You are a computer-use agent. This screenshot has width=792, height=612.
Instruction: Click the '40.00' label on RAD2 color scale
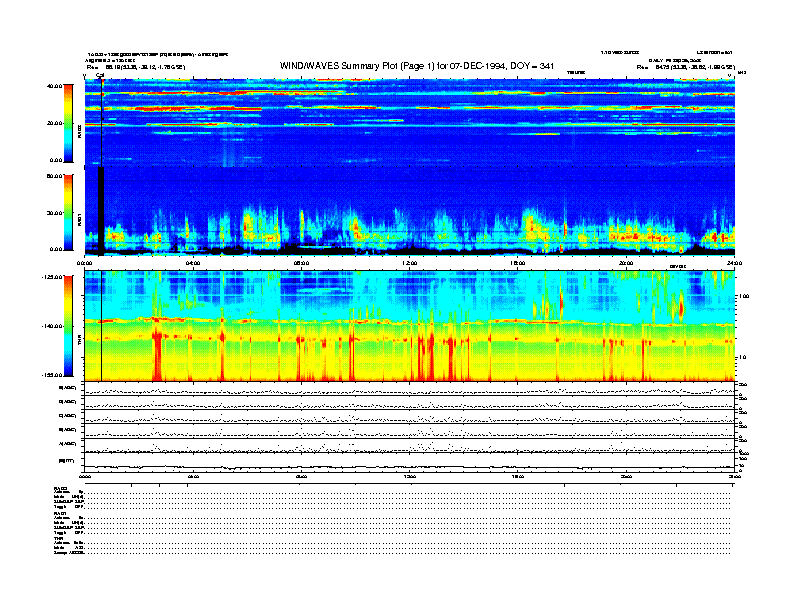[55, 86]
